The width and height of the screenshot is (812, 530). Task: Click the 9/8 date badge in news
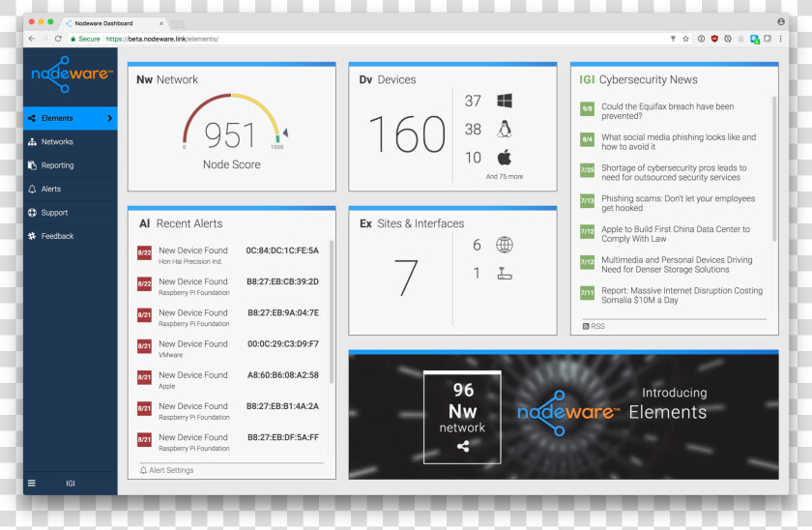[587, 108]
